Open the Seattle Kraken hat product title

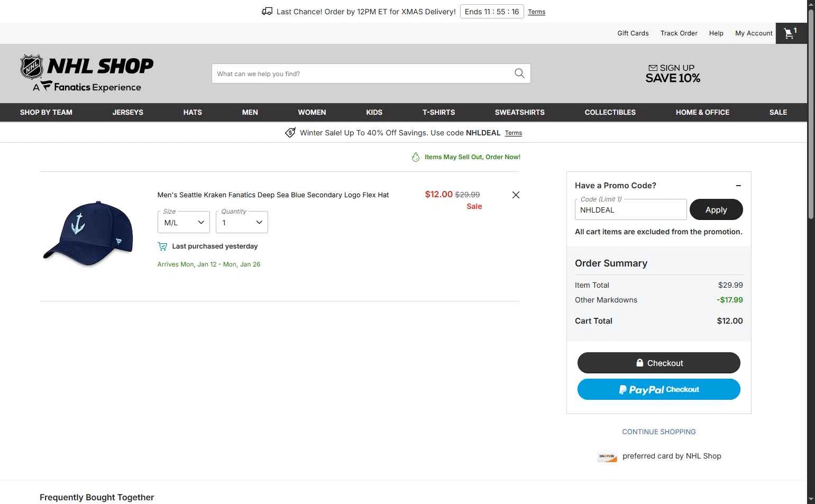click(x=273, y=195)
